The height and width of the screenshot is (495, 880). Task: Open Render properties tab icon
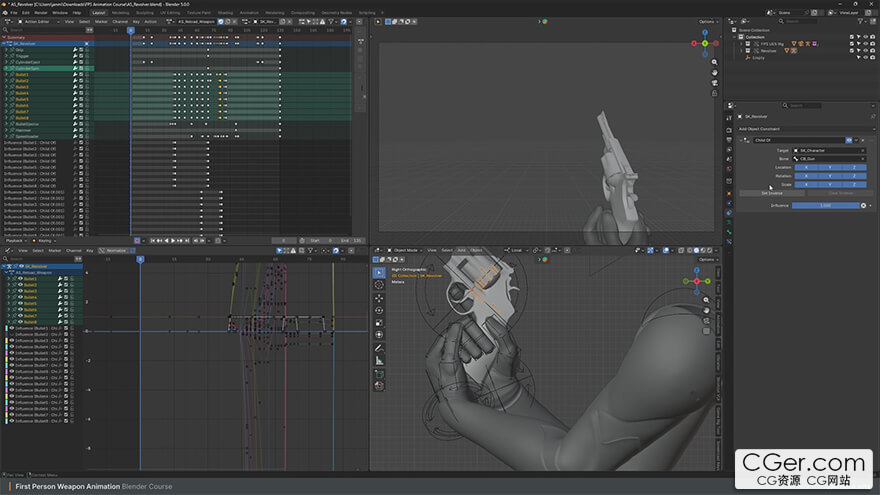(x=729, y=130)
